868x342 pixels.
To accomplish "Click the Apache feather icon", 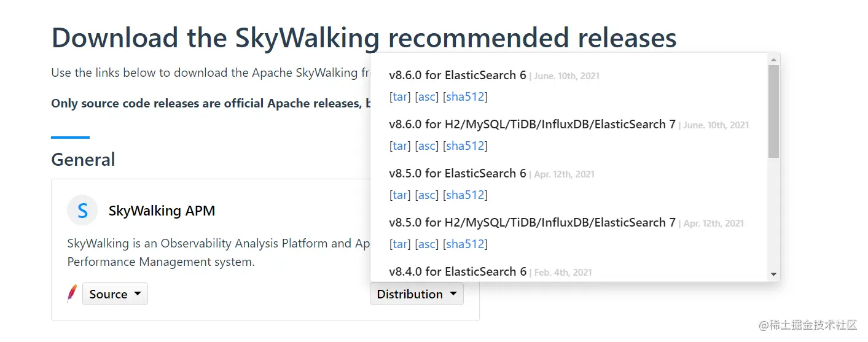I will click(72, 293).
